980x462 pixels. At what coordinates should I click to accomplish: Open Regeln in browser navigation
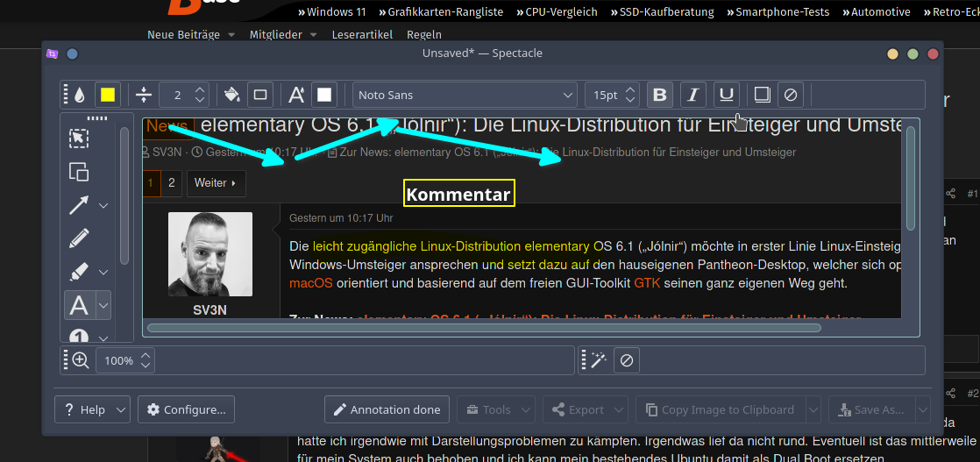(423, 35)
